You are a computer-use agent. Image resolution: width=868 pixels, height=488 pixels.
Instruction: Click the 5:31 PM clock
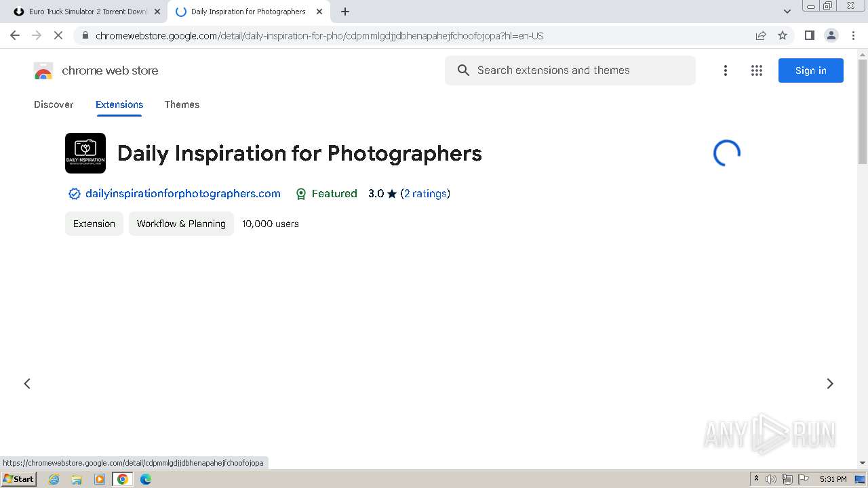tap(833, 479)
